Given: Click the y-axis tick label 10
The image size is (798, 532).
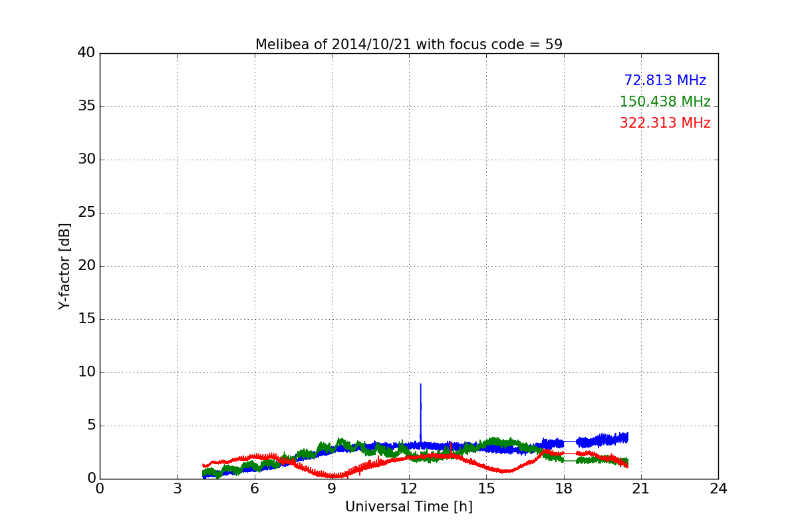Looking at the screenshot, I should (86, 372).
